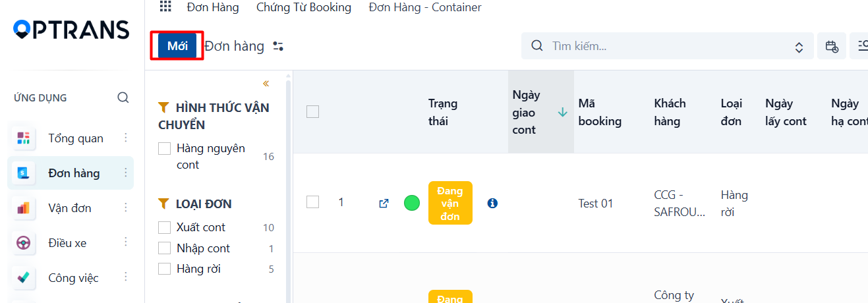The width and height of the screenshot is (868, 303).
Task: Click the external link icon in row 1
Action: 384,204
